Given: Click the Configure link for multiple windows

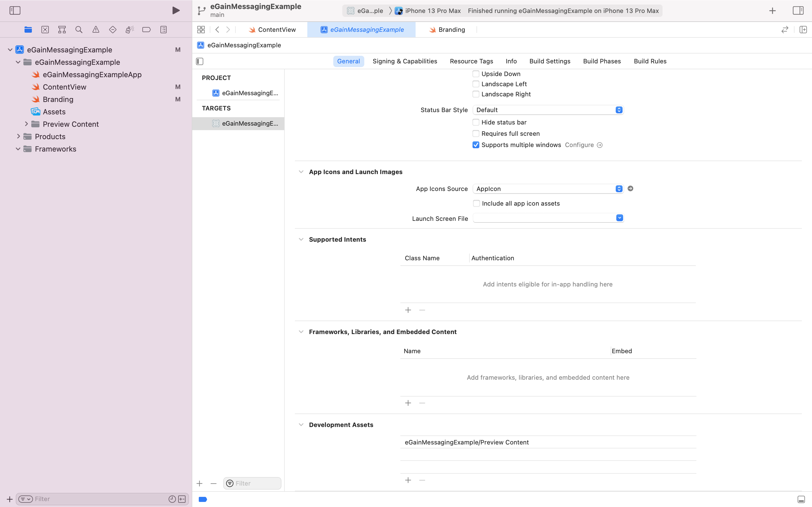Looking at the screenshot, I should coord(579,145).
